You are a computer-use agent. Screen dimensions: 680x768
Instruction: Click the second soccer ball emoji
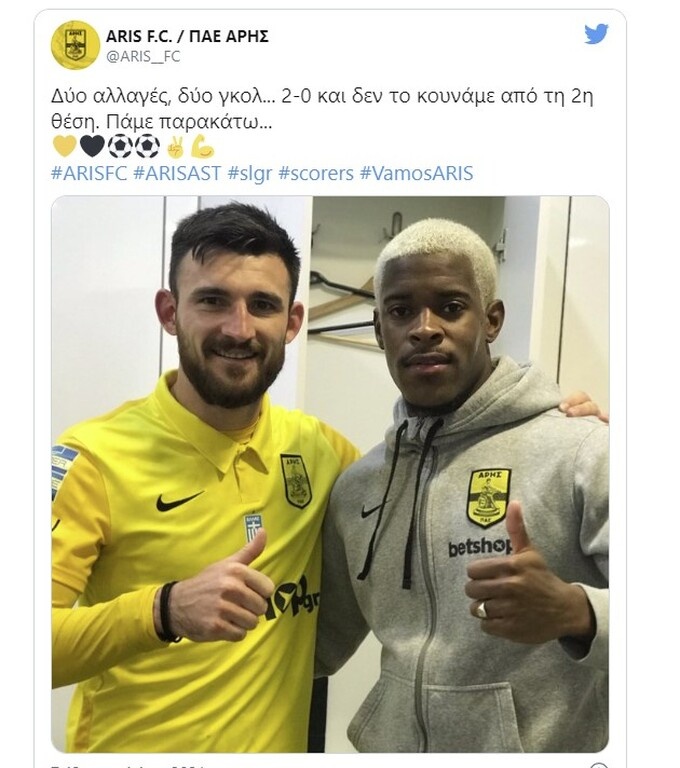[147, 146]
